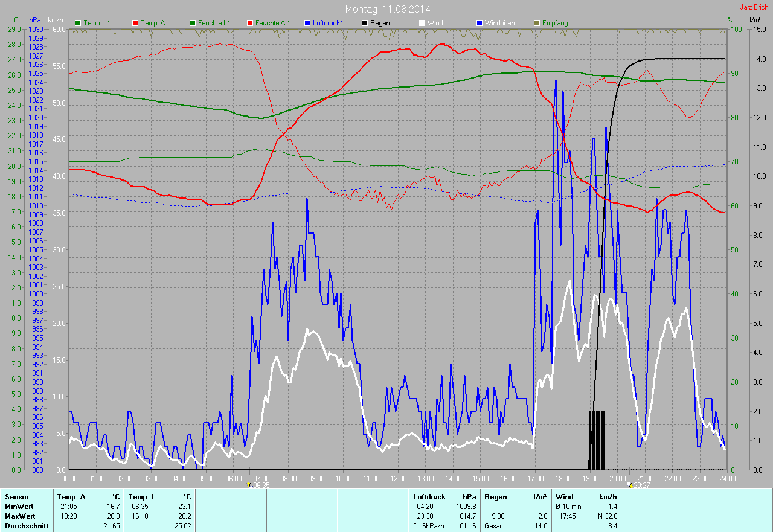Click the green Feuchte I. legend square

[193, 23]
